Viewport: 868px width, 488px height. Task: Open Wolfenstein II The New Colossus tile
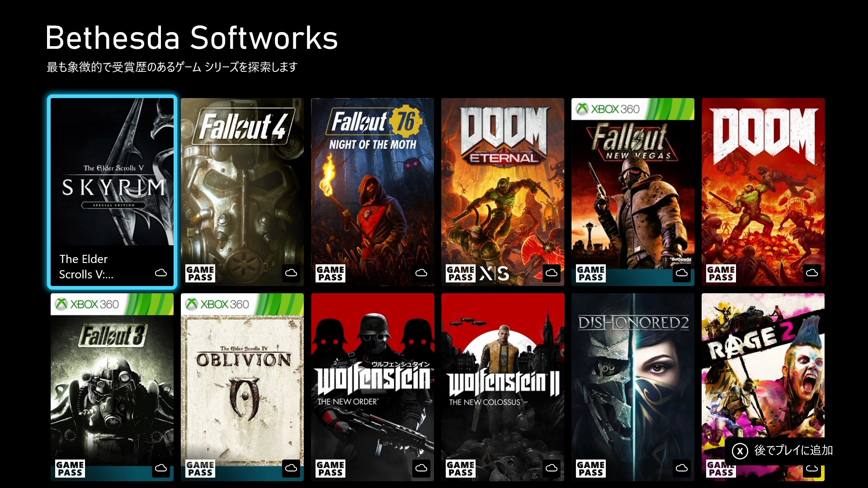503,387
